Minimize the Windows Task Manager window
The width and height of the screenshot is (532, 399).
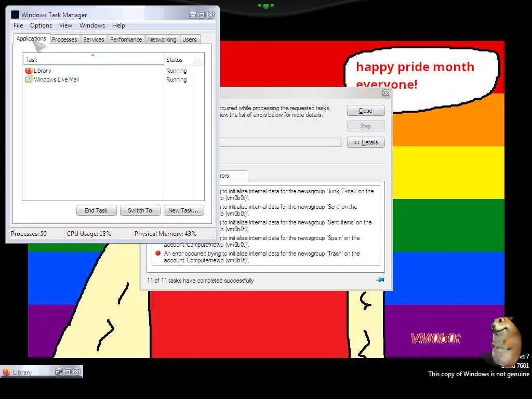click(x=193, y=15)
